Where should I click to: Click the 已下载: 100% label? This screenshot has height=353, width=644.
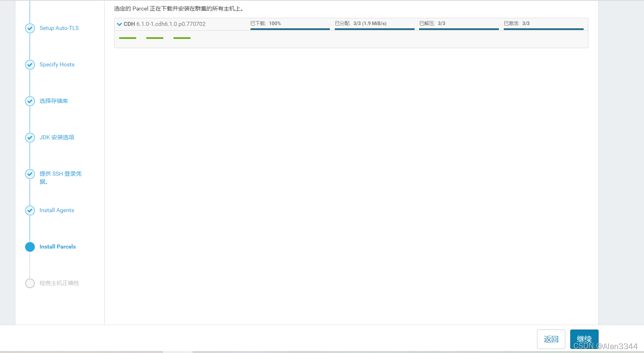click(x=265, y=23)
